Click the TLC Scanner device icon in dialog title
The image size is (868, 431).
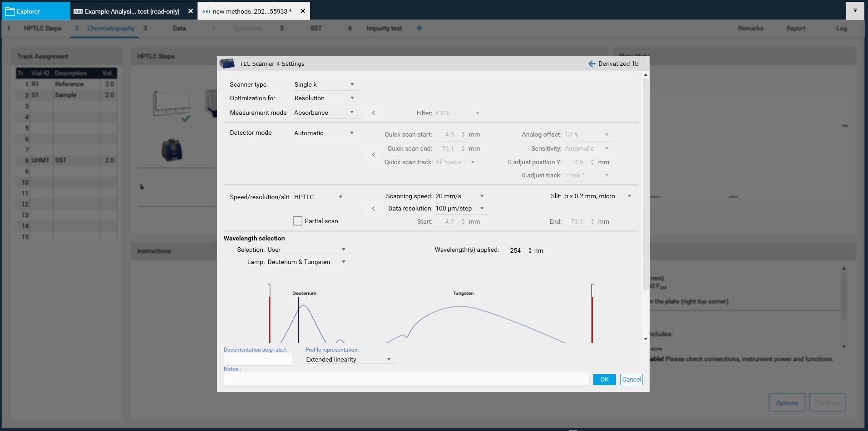coord(227,64)
